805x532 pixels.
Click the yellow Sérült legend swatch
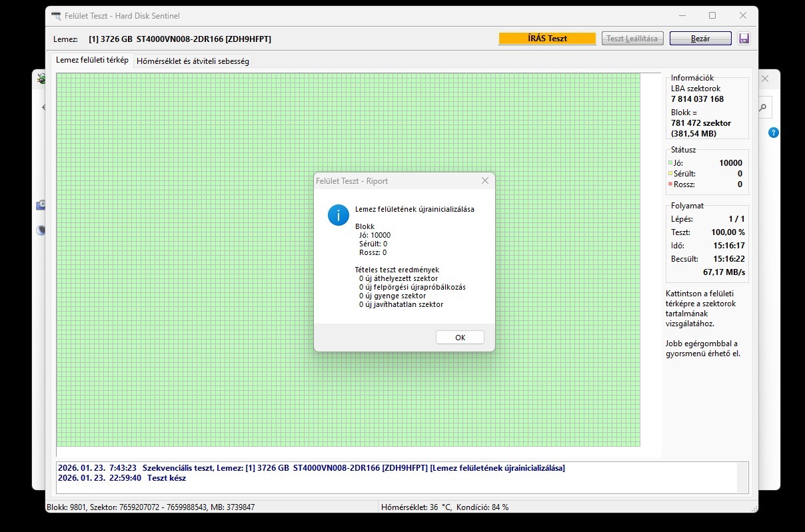[x=670, y=174]
